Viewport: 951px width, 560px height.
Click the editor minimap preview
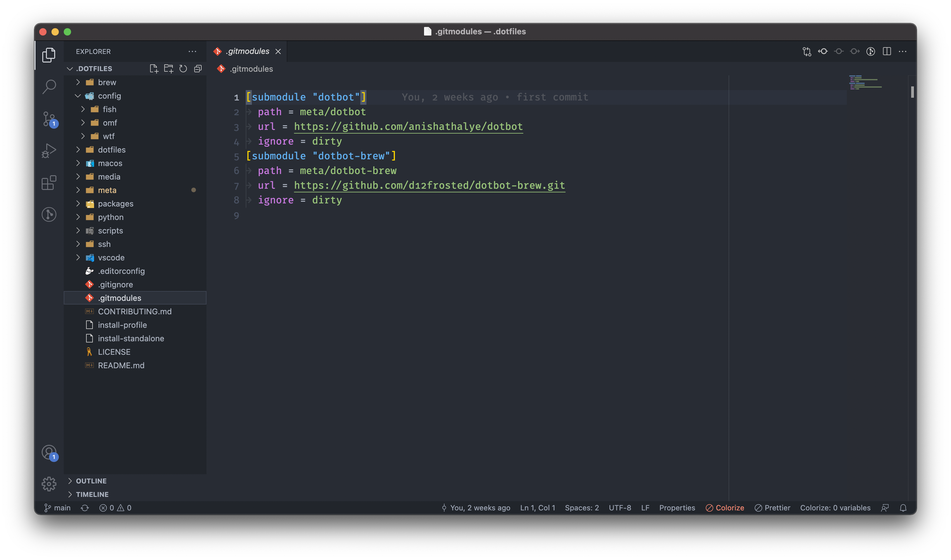point(865,83)
